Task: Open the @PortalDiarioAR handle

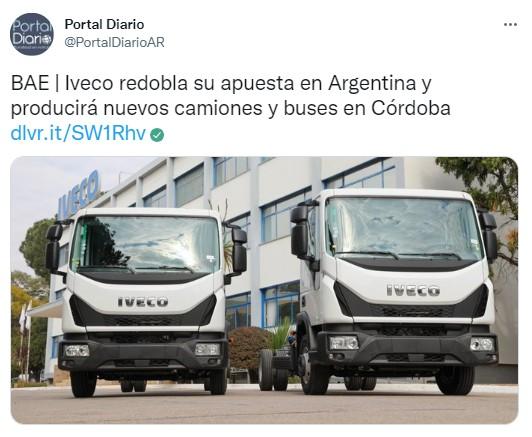Action: tap(115, 42)
